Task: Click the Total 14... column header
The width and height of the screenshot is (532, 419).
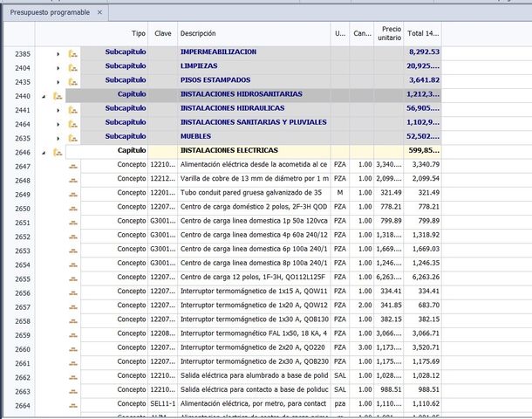Action: [423, 34]
